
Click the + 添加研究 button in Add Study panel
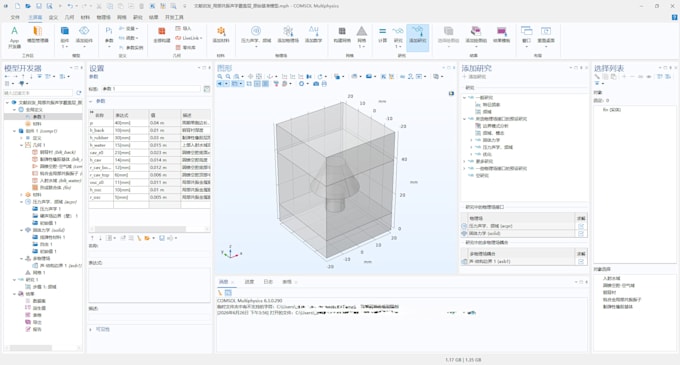[474, 77]
